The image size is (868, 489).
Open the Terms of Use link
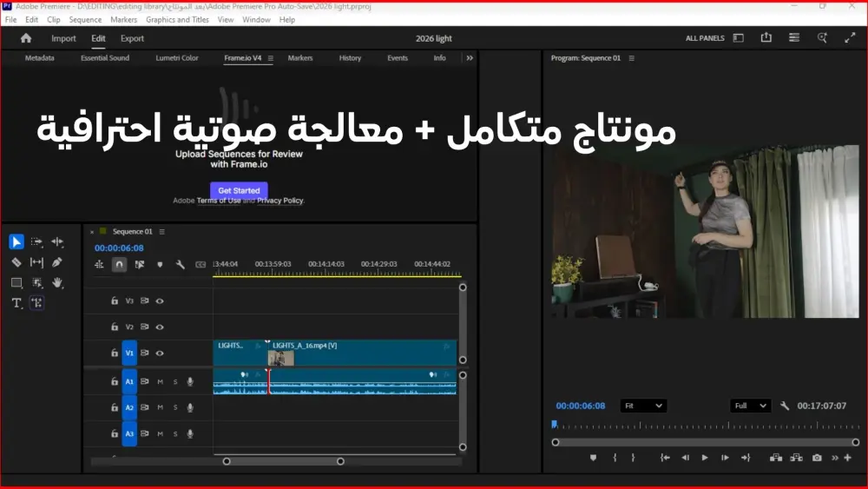pos(219,201)
